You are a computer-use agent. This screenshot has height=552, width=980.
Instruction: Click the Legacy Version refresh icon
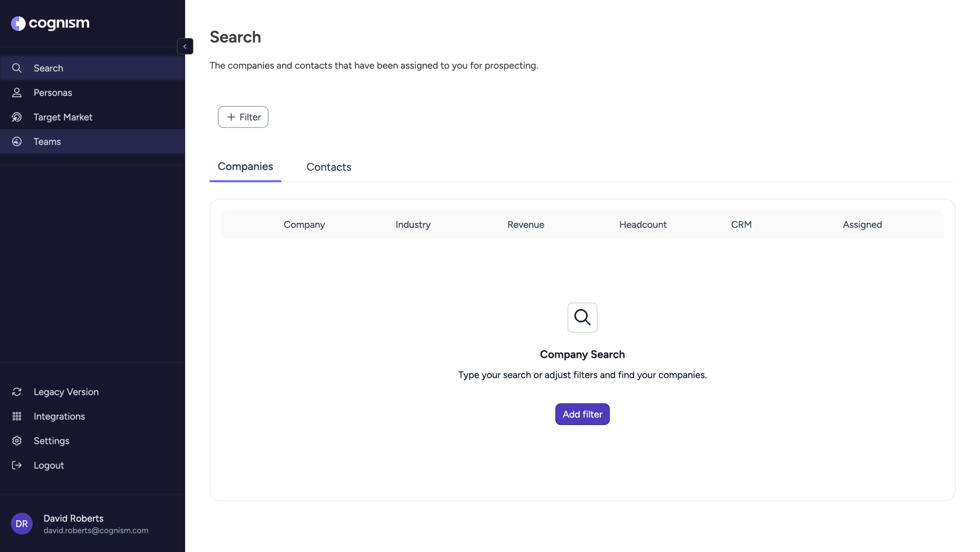(17, 392)
